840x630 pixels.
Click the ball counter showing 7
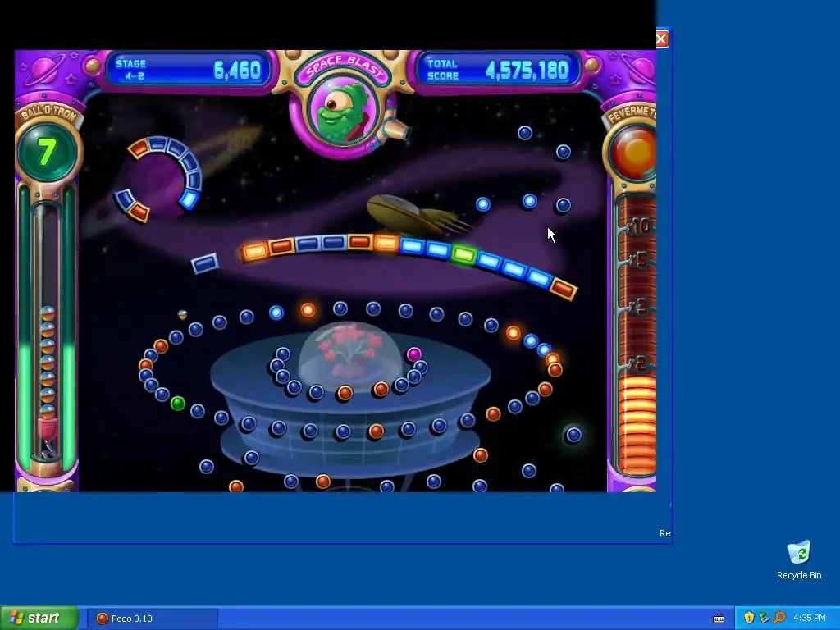pyautogui.click(x=48, y=153)
